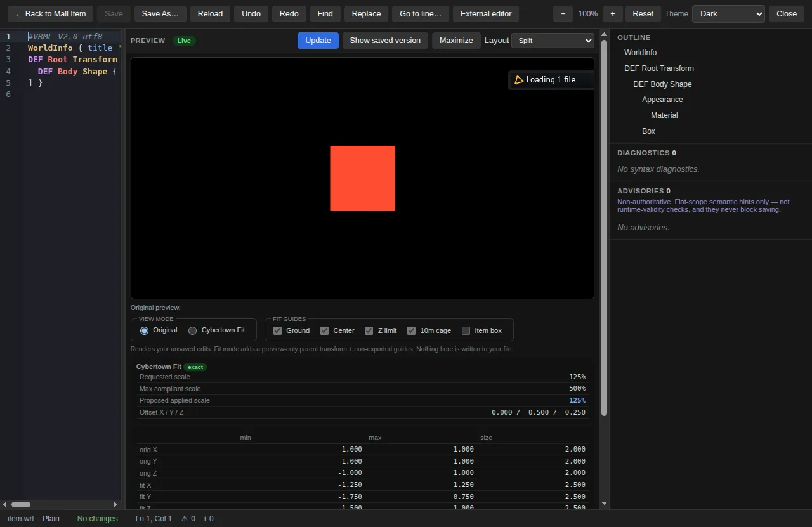Toggle the Z limit guide checkbox

[369, 330]
